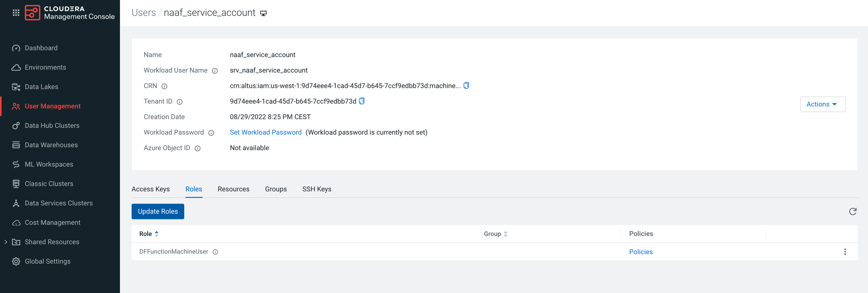Show info for Workload User Name
The image size is (868, 293).
click(215, 71)
